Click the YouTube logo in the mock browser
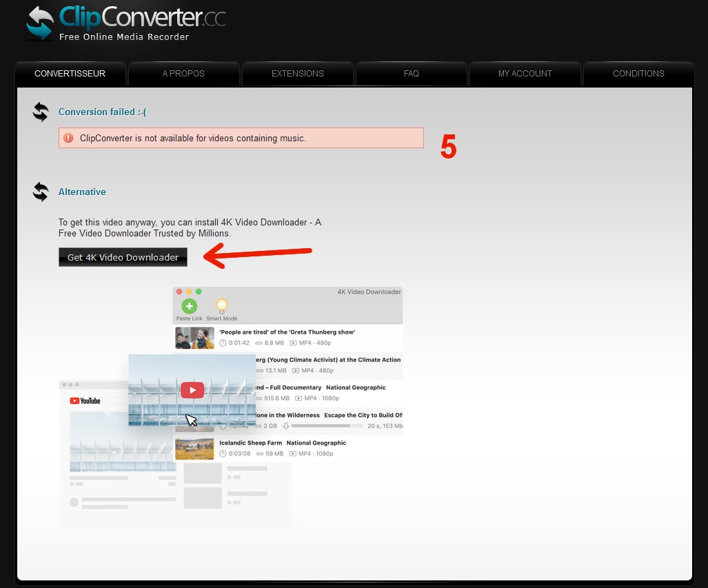The image size is (708, 588). click(85, 401)
